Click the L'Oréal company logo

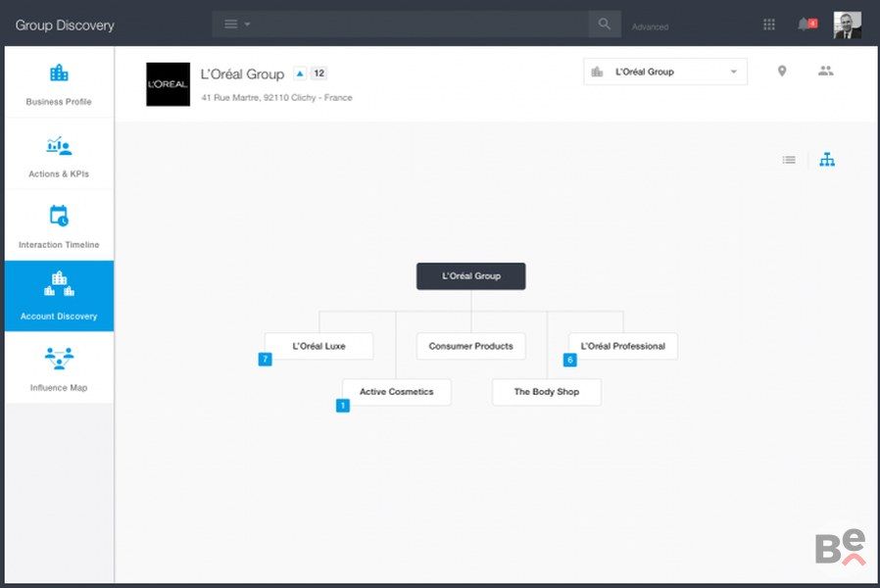[x=168, y=84]
